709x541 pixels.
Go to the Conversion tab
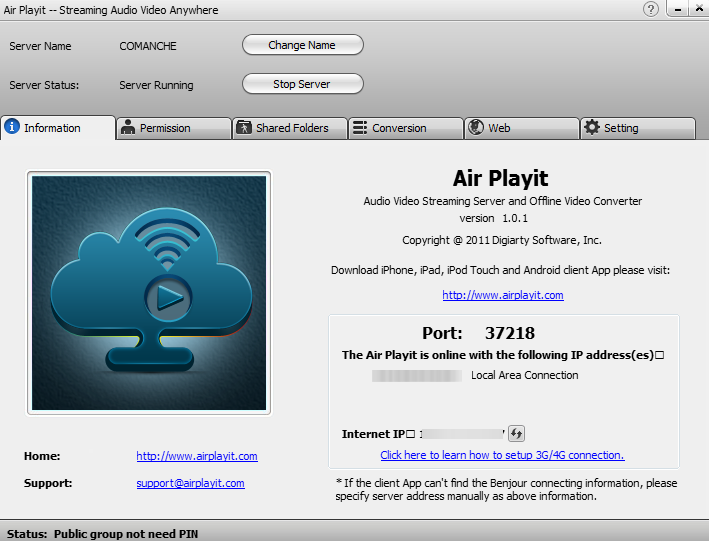click(406, 128)
